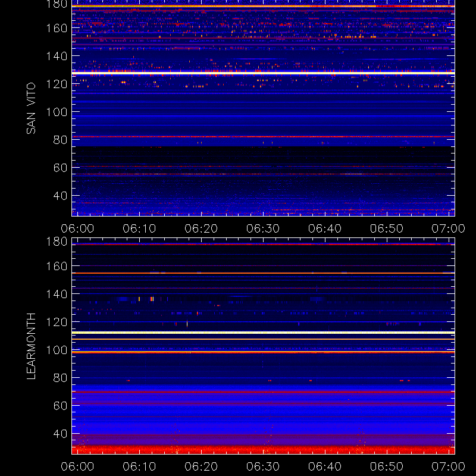Click 06:30 time label under Learmonth plot
Viewport: 476px width, 476px height.
click(263, 466)
